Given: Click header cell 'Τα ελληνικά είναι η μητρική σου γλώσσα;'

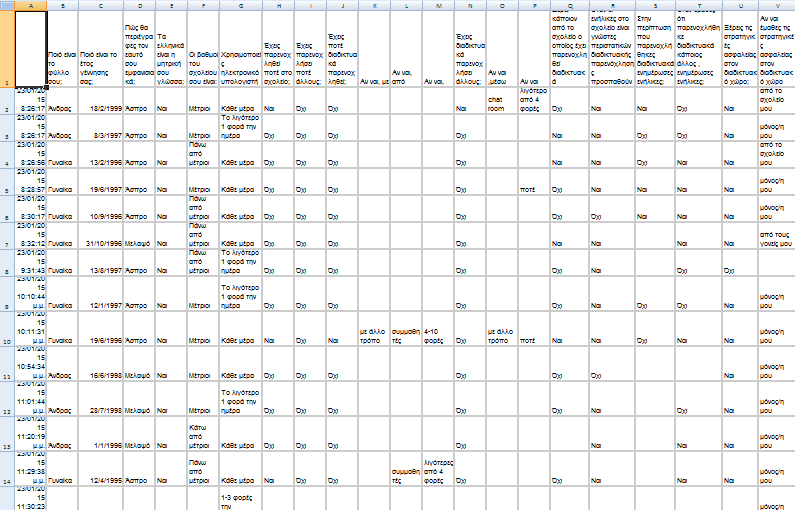Looking at the screenshot, I should coord(171,49).
